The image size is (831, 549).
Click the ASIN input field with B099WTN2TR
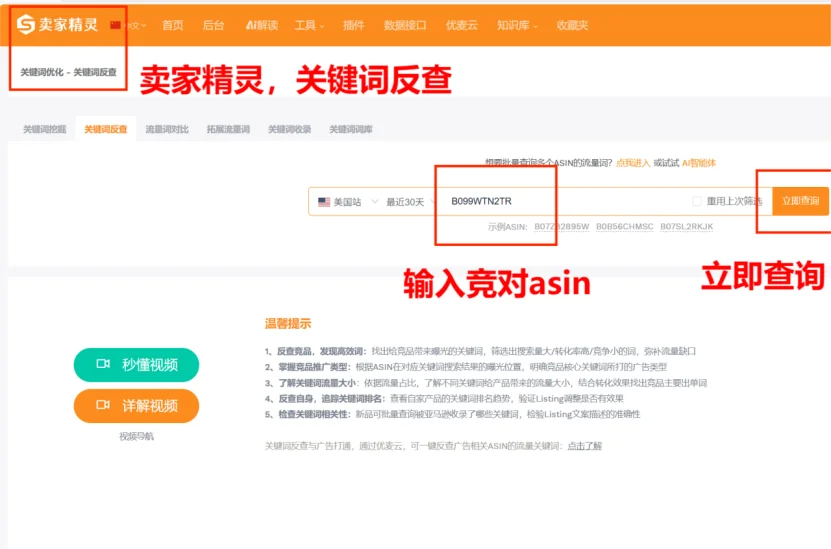click(x=562, y=201)
